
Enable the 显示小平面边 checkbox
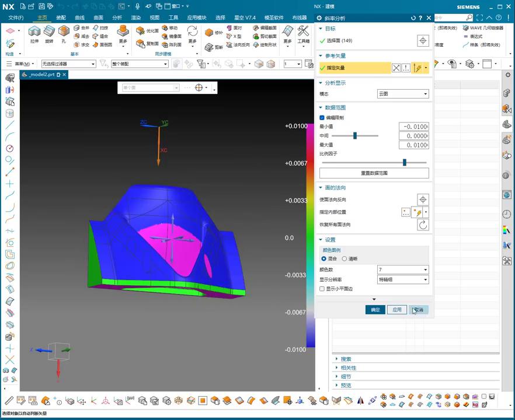[322, 289]
